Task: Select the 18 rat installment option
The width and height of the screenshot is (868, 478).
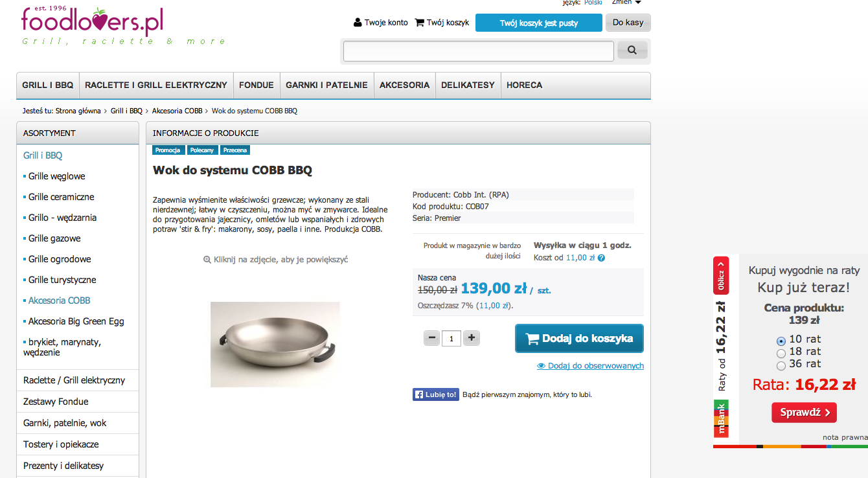Action: point(781,353)
